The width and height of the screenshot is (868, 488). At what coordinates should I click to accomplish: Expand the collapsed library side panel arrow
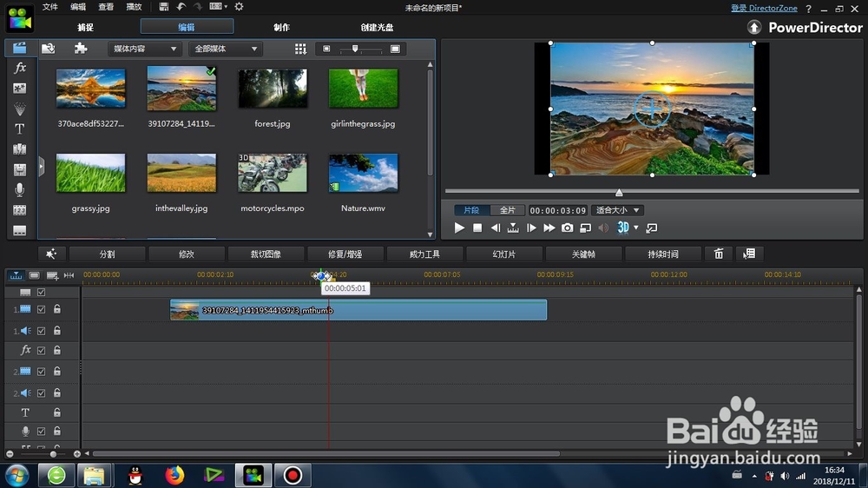pos(41,166)
